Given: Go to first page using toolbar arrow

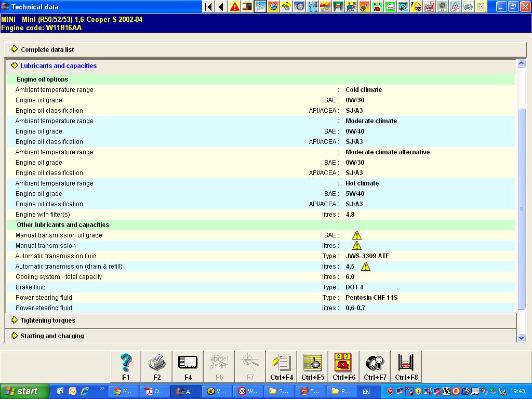Looking at the screenshot, I should pyautogui.click(x=208, y=7).
